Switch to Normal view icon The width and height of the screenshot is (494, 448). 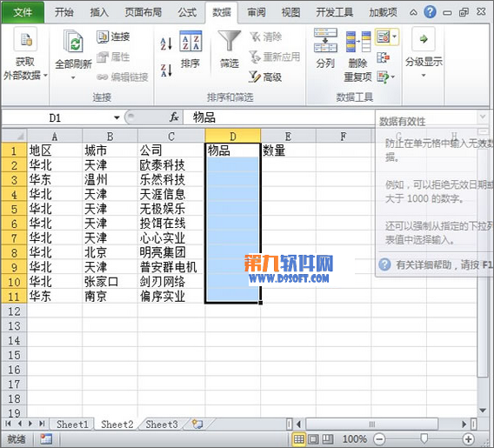[x=298, y=438]
